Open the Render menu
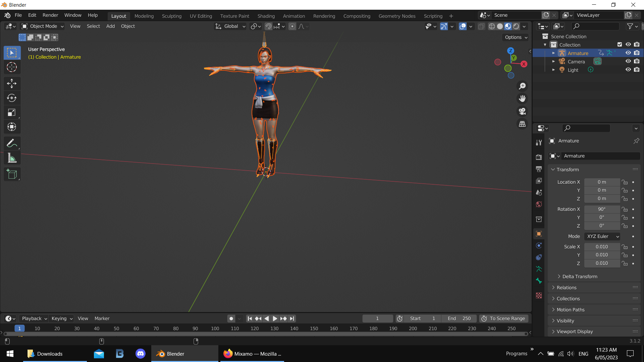This screenshot has width=644, height=362. coord(50,15)
